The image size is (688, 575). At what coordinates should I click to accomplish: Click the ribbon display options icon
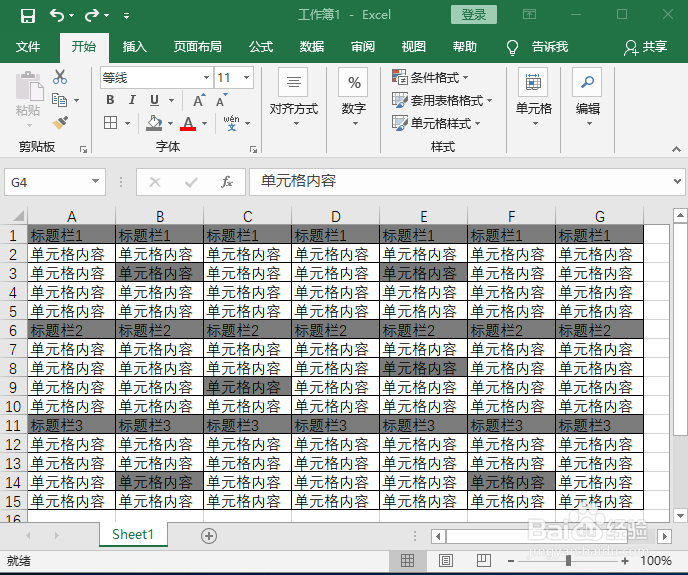[530, 14]
